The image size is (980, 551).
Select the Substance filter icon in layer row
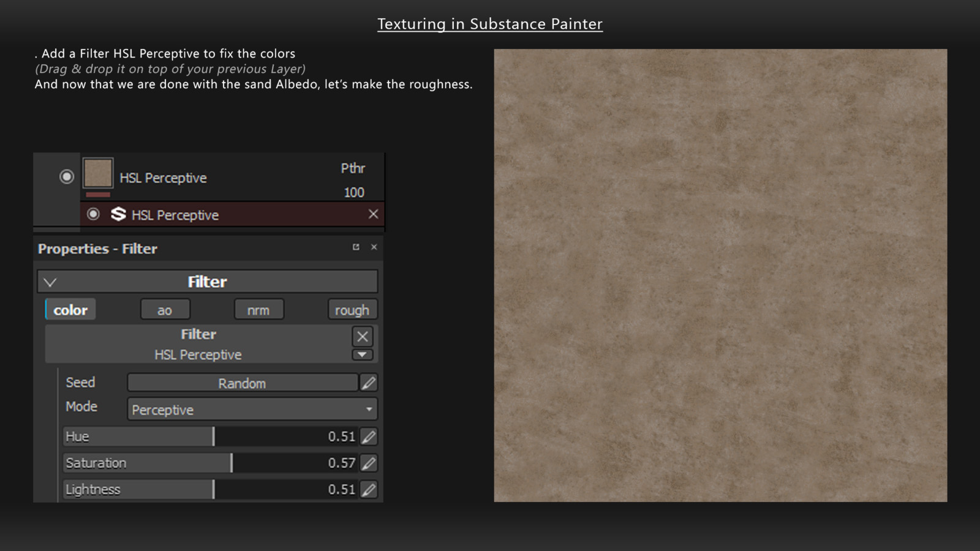point(118,214)
